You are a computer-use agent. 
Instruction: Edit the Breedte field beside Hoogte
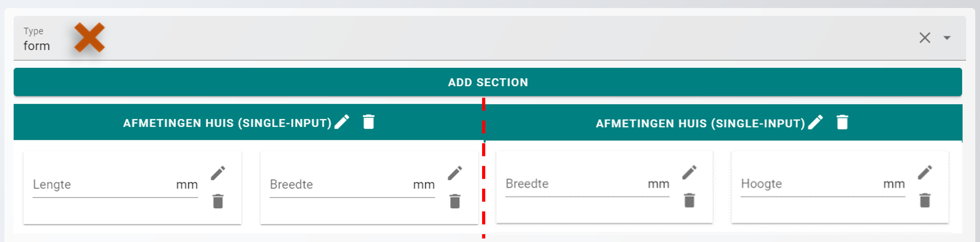pyautogui.click(x=689, y=172)
